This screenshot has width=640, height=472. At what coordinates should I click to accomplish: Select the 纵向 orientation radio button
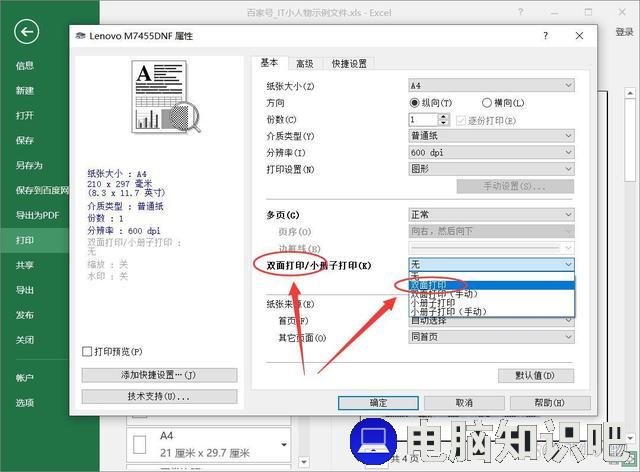point(414,102)
